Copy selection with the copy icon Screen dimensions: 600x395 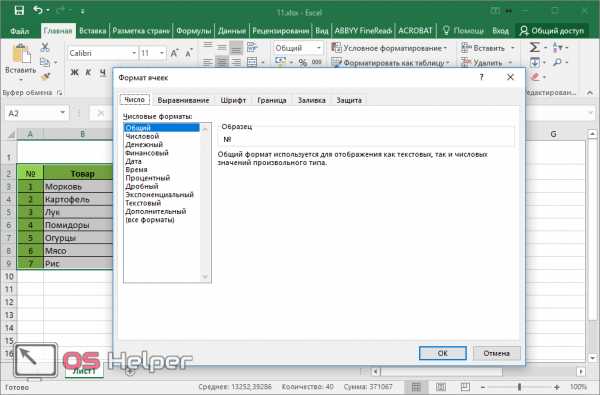(45, 62)
